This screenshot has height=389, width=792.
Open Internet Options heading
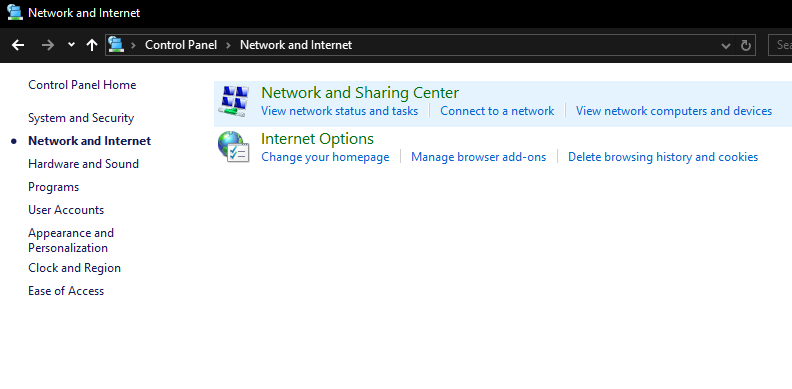[317, 139]
